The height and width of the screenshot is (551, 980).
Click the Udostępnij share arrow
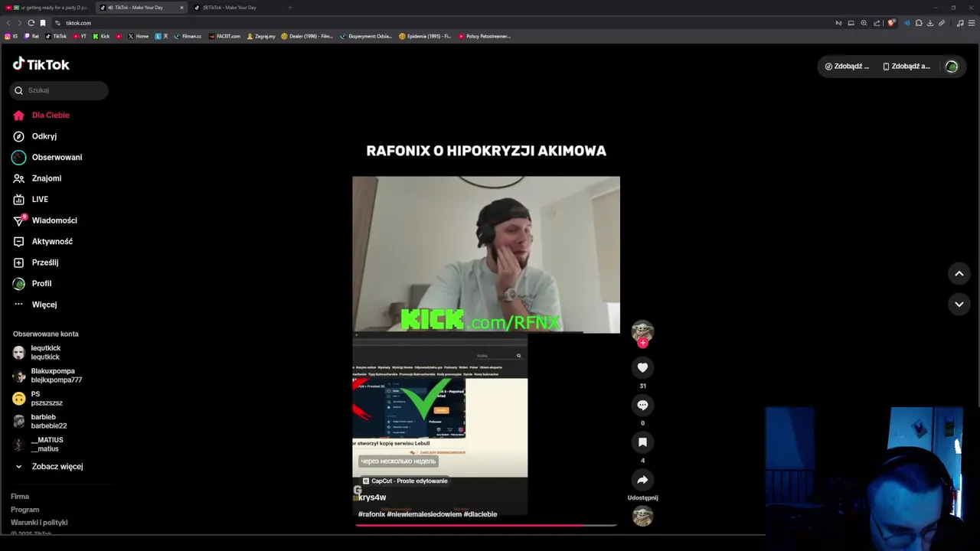tap(642, 480)
